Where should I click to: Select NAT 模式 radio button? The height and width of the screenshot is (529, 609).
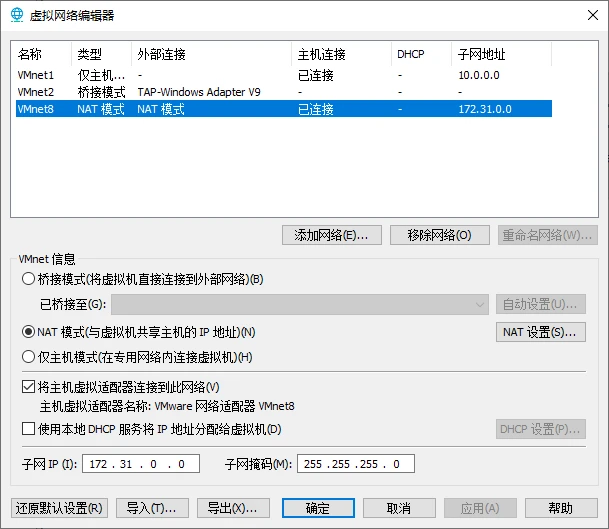28,332
